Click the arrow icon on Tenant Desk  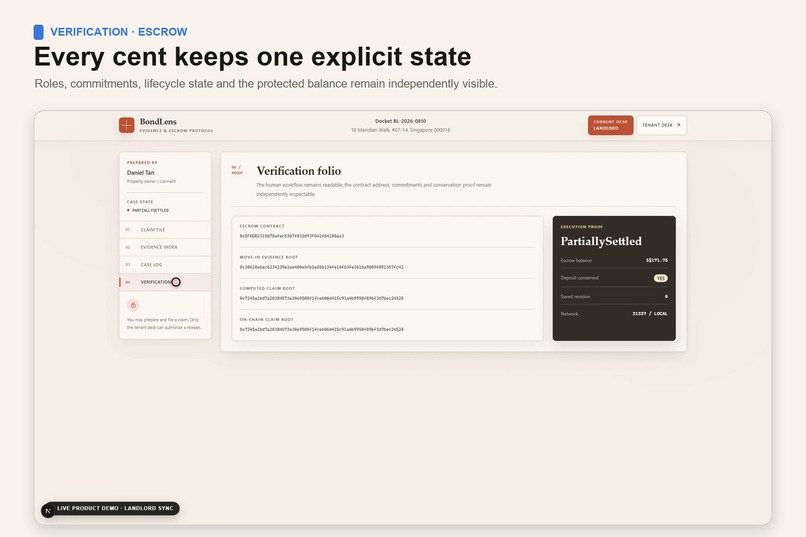(x=678, y=125)
